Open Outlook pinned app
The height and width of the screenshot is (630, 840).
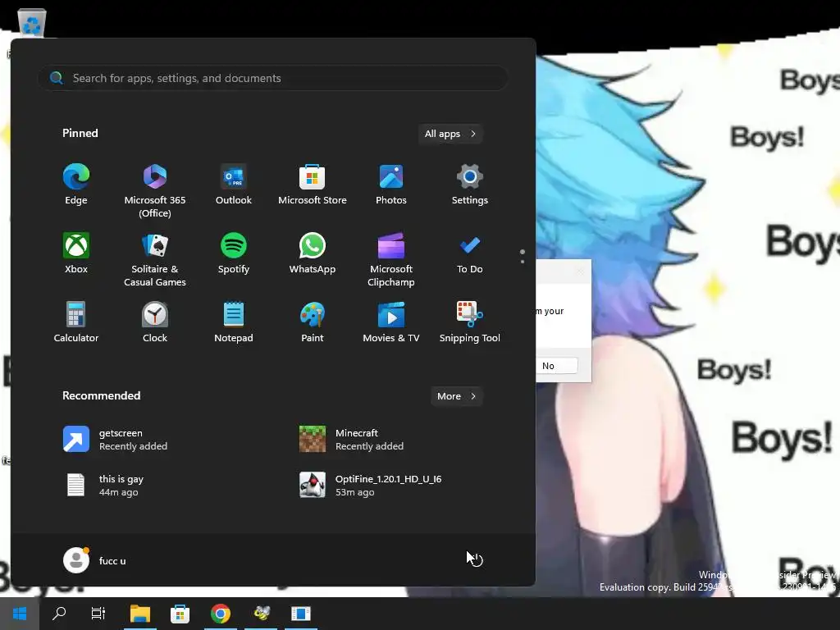tap(234, 185)
